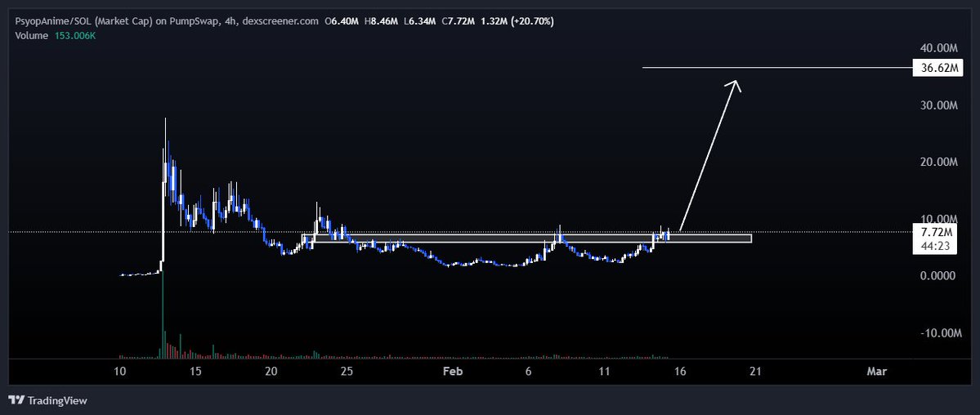Click the 21 date axis label

755,371
